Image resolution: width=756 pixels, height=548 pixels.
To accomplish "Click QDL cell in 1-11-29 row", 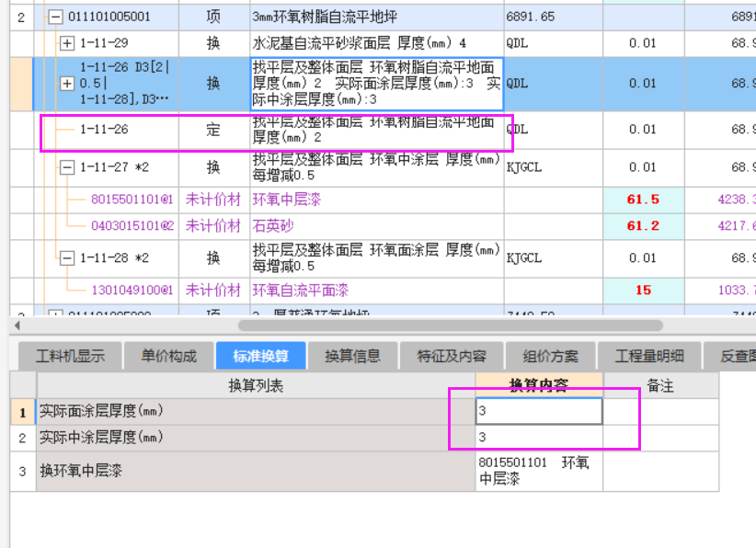I will [554, 43].
